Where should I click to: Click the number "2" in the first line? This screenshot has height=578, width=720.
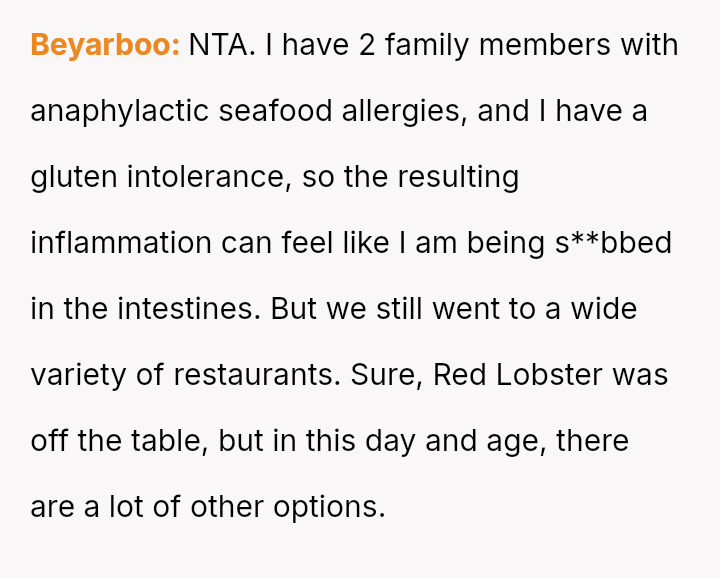click(367, 45)
